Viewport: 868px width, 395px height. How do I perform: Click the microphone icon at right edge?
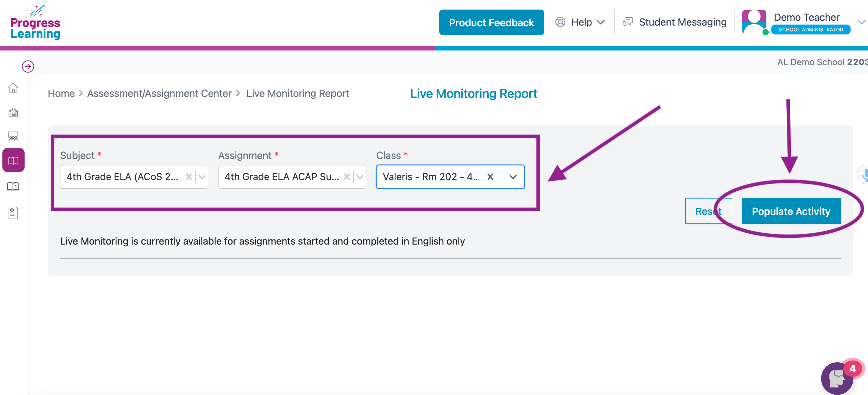864,175
